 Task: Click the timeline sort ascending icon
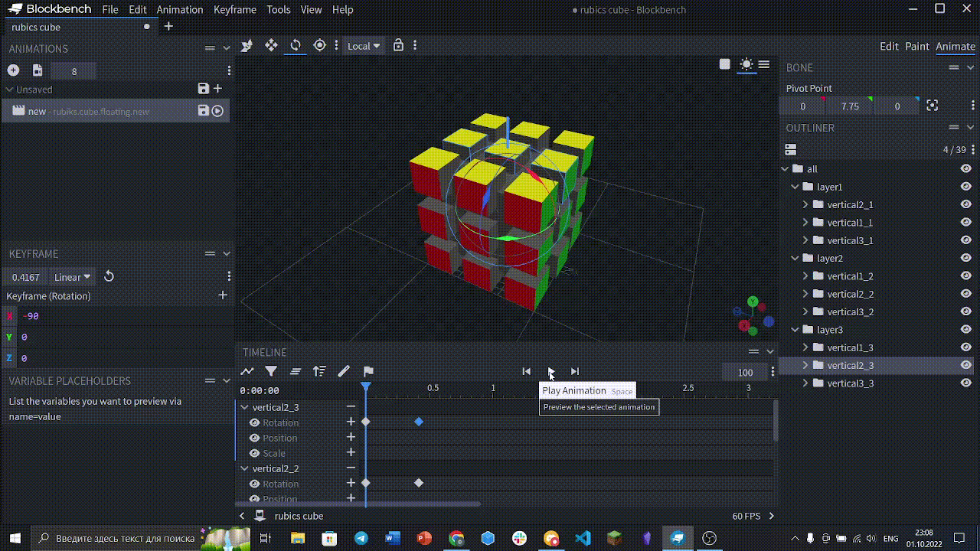point(319,371)
